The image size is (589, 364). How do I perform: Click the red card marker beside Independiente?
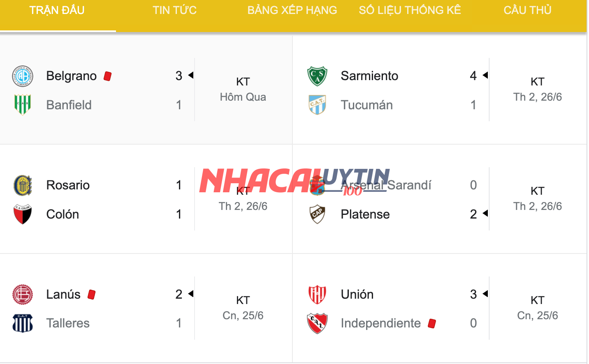432,323
